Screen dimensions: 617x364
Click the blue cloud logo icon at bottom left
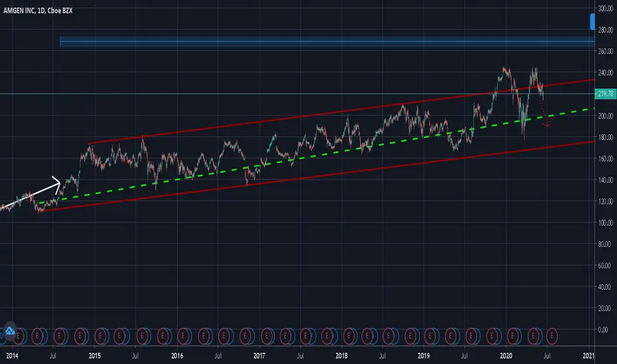tap(9, 332)
